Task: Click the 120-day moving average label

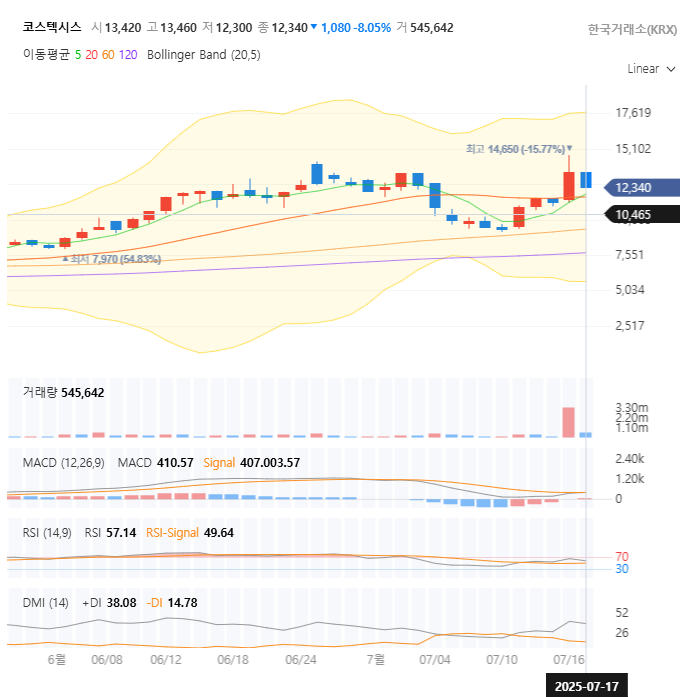Action: [128, 55]
